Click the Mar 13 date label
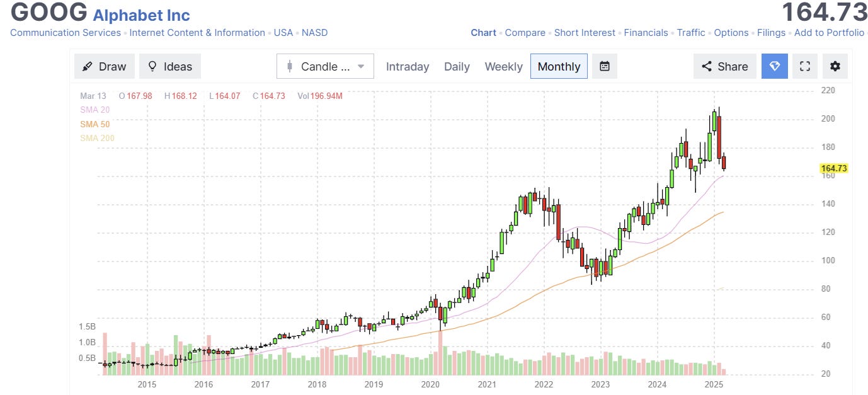This screenshot has width=868, height=395. click(x=93, y=96)
